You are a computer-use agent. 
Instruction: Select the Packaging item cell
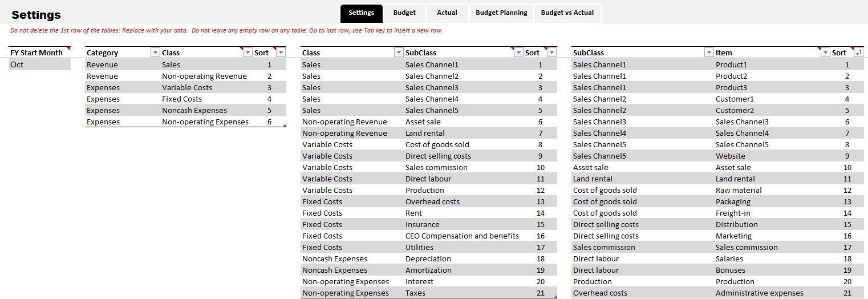[x=772, y=201]
